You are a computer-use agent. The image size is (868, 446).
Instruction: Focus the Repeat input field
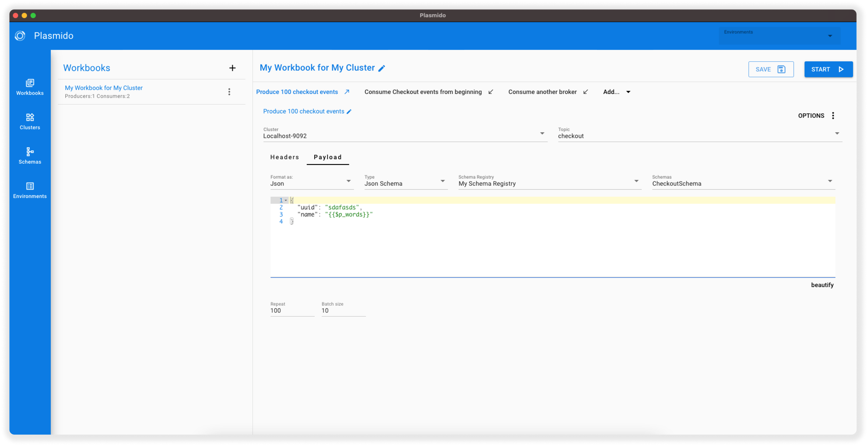pos(292,310)
